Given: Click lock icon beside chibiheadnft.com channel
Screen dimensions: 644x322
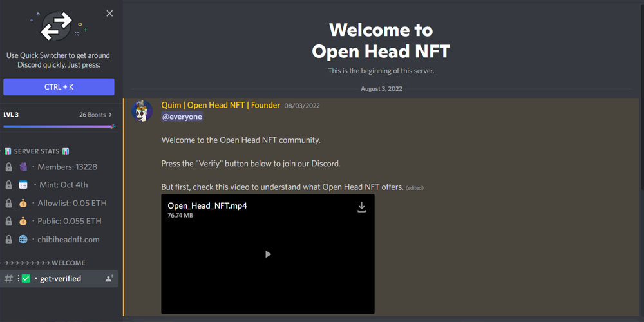Looking at the screenshot, I should coord(8,240).
